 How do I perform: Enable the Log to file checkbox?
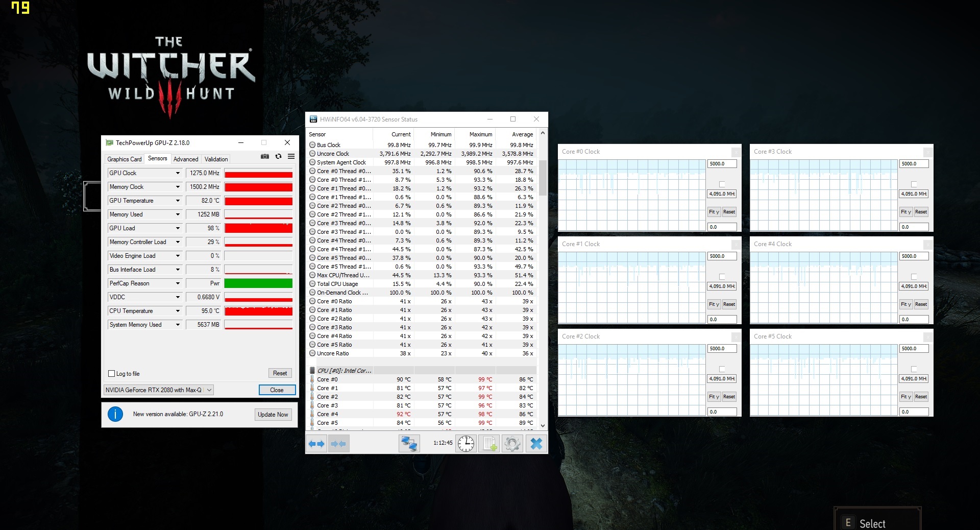pyautogui.click(x=112, y=373)
